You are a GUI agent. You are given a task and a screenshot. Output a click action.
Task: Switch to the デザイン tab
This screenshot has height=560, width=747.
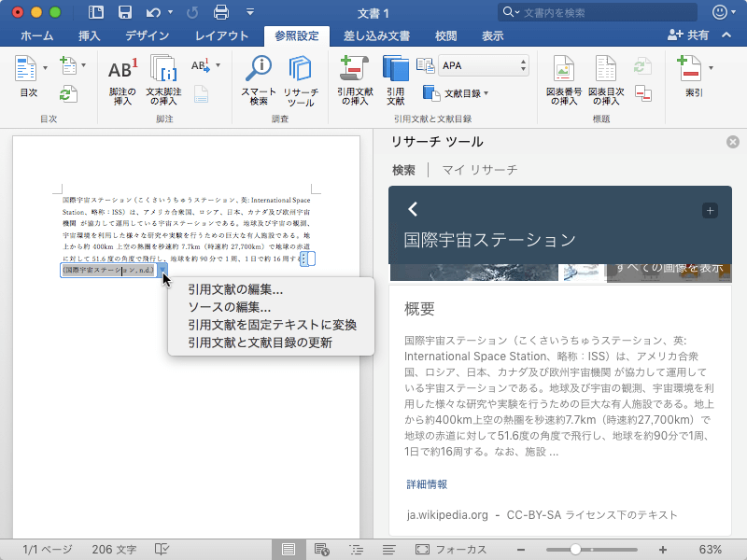[x=148, y=35]
